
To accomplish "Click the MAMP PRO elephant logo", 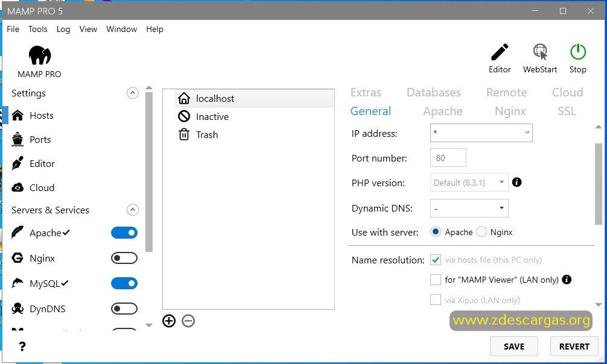I will coord(40,55).
